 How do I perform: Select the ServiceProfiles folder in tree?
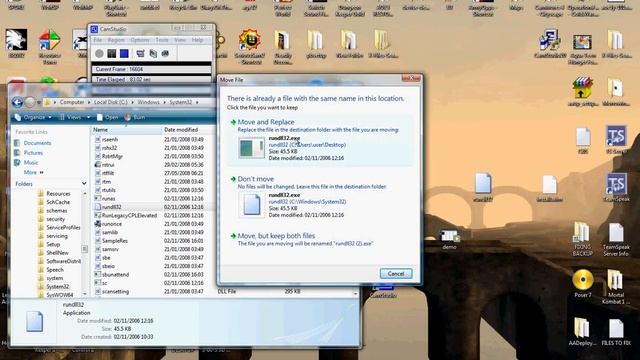click(x=63, y=227)
